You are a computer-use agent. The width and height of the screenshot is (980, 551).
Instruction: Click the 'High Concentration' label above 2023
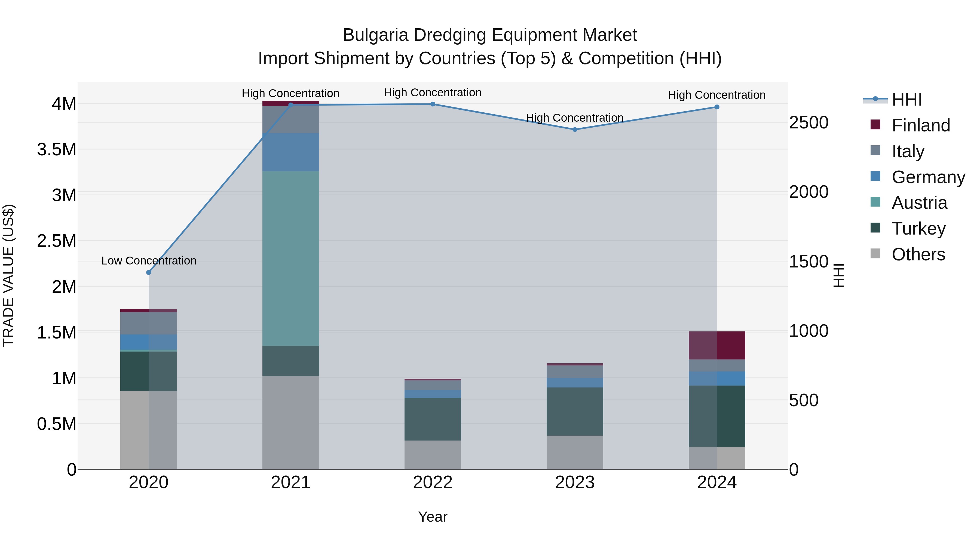[575, 118]
